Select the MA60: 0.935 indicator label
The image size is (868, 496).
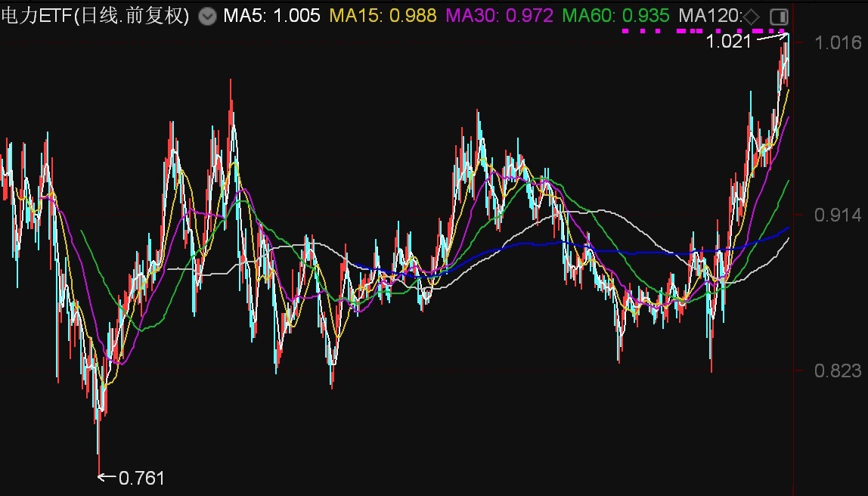pyautogui.click(x=615, y=15)
